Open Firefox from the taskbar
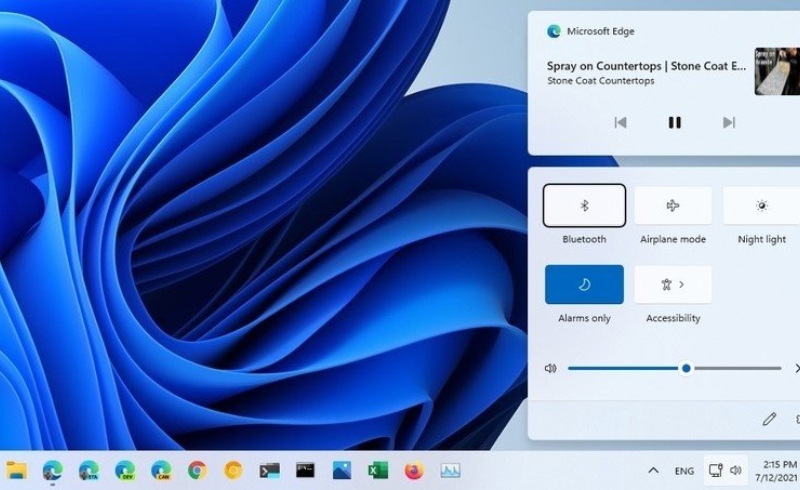The height and width of the screenshot is (490, 800). coord(414,470)
